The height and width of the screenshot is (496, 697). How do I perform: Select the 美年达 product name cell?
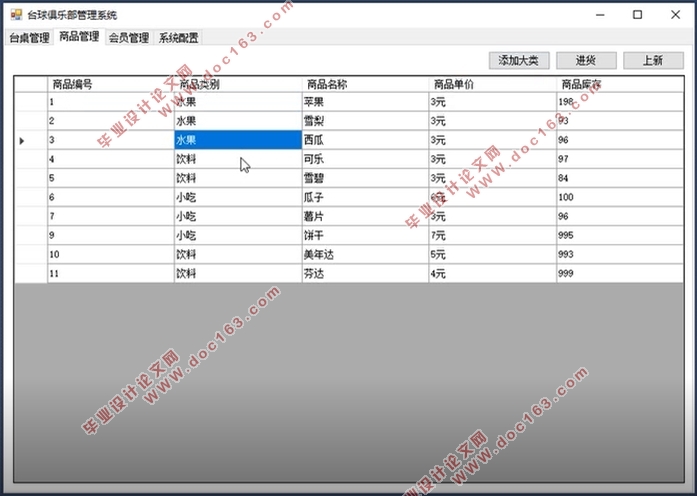(x=365, y=255)
